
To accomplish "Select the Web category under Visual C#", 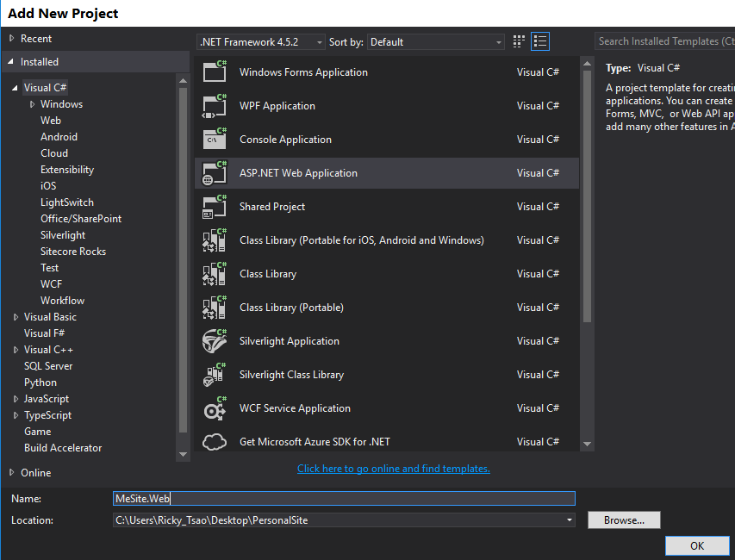I will coord(51,121).
